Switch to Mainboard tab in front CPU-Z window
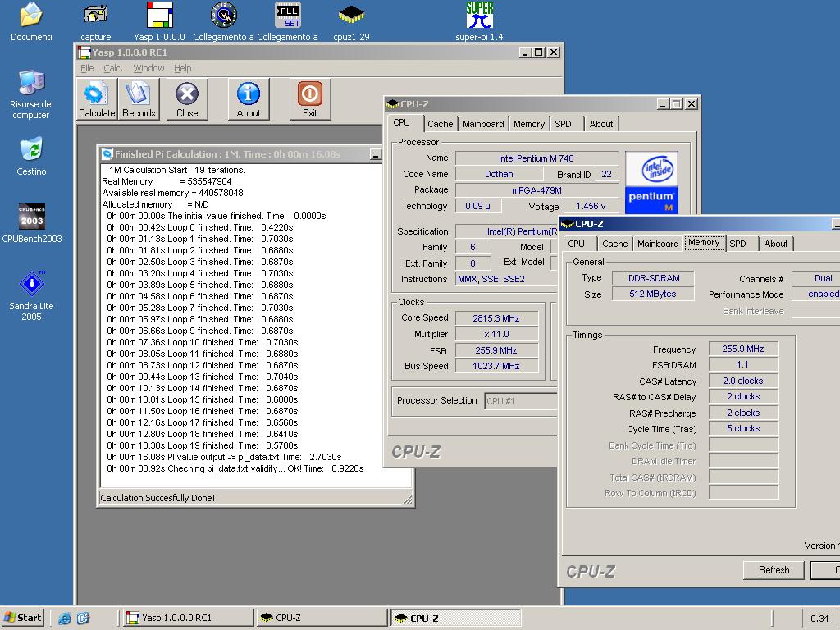 point(658,244)
